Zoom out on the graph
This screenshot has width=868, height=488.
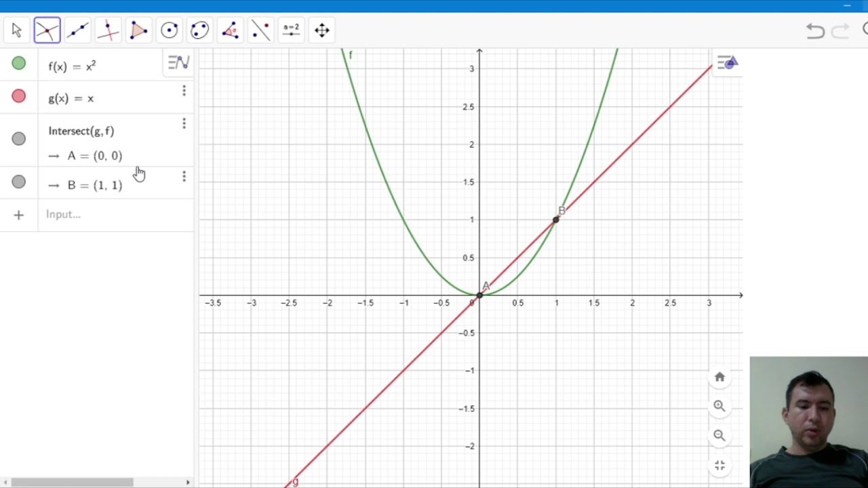coord(719,436)
